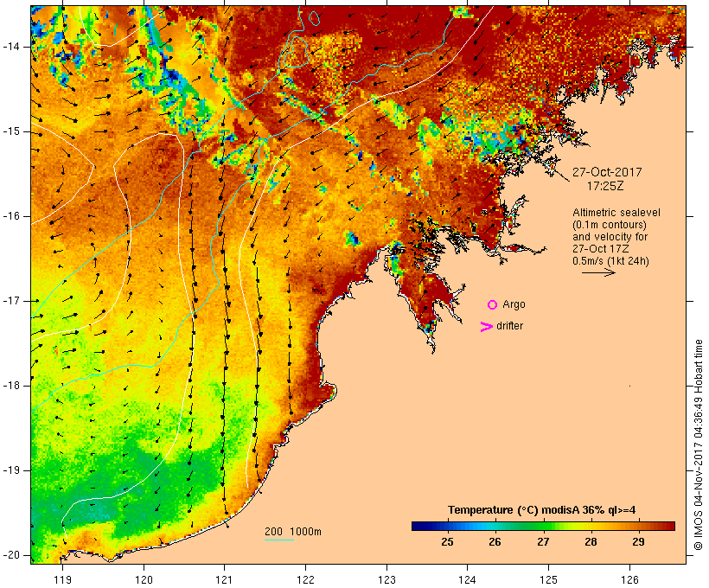The height and width of the screenshot is (588, 709).
Task: Click the '17:25Z' time label
Action: [605, 186]
